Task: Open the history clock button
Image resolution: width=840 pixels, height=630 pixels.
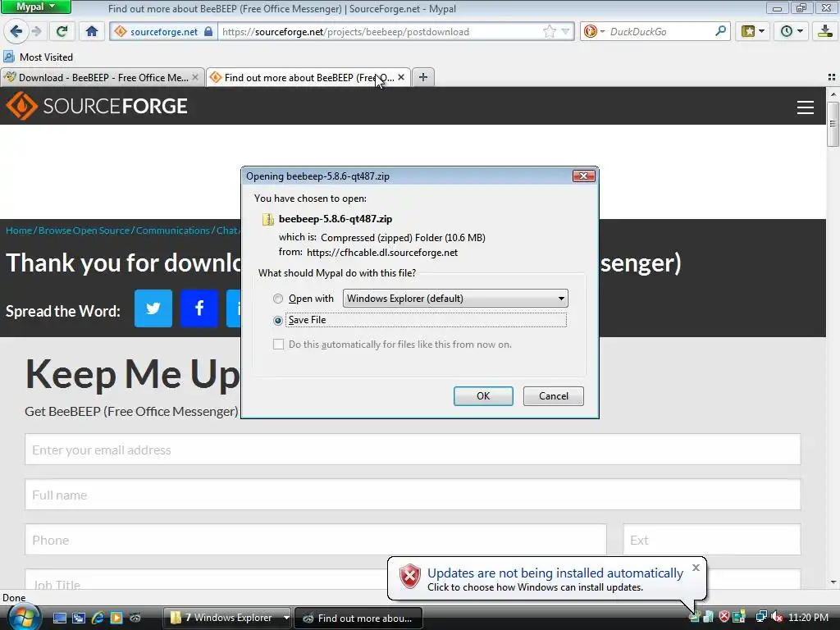Action: click(x=791, y=32)
